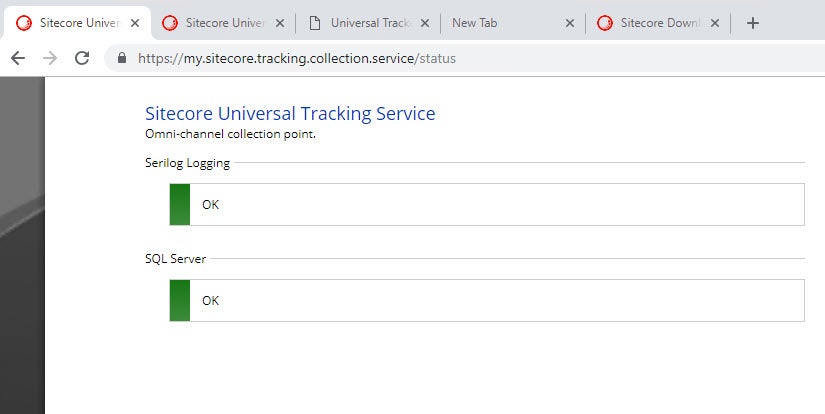This screenshot has height=414, width=825.
Task: Close the first Sitecore Universal tab
Action: [135, 23]
